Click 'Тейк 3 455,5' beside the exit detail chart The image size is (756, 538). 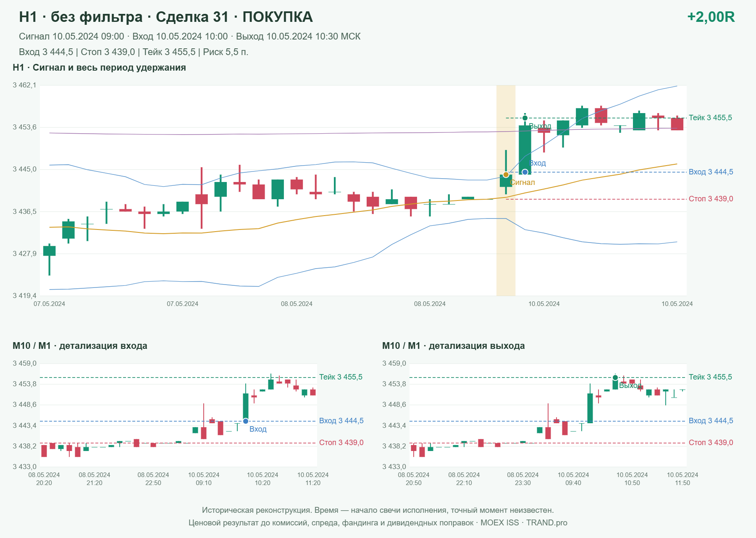pos(710,377)
